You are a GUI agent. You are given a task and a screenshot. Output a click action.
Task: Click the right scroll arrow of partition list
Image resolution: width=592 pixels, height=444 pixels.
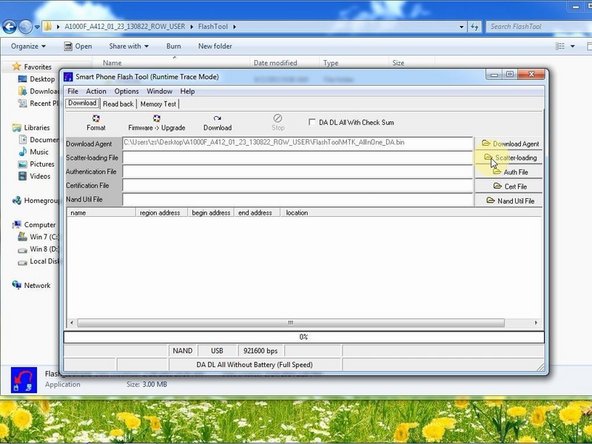[536, 323]
